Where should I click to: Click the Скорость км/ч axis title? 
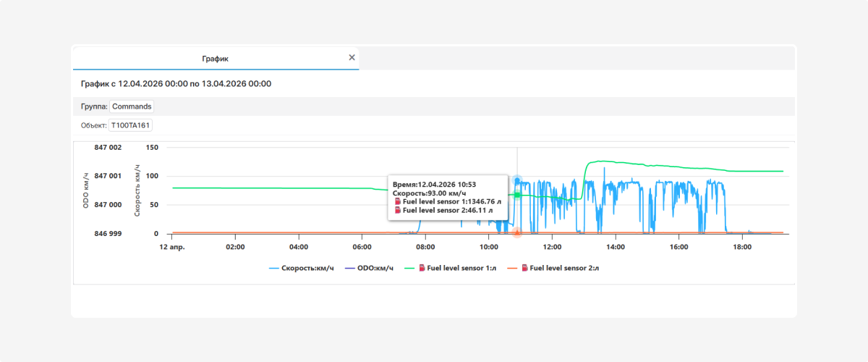coord(137,190)
